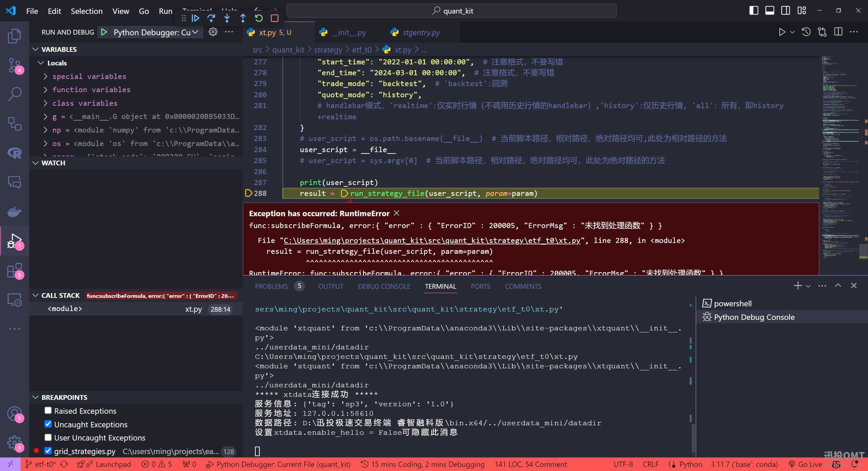Viewport: 868px width, 471px height.
Task: Open remote window indicator in status bar
Action: pos(10,464)
